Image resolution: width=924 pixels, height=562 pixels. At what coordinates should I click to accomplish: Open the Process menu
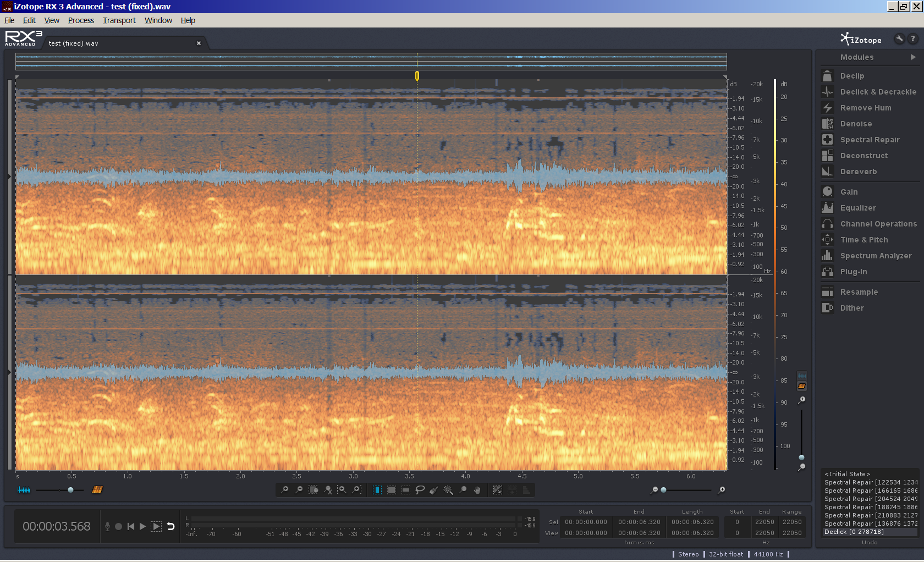(81, 20)
